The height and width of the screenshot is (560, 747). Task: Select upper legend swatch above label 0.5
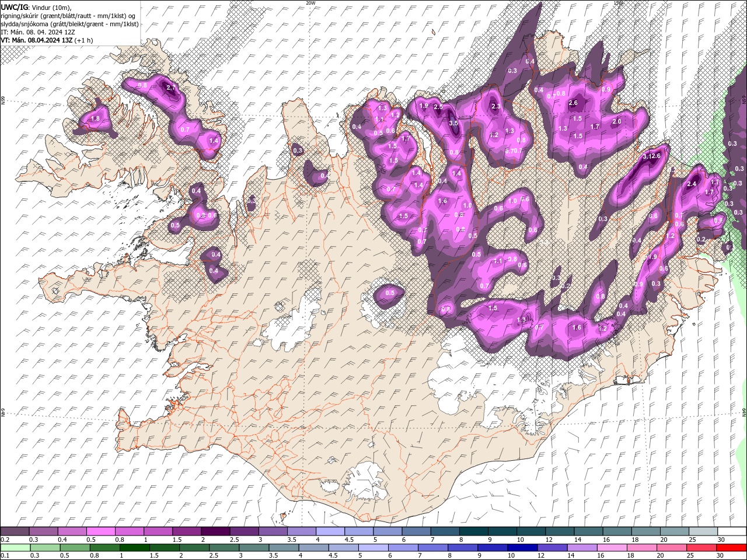100,531
